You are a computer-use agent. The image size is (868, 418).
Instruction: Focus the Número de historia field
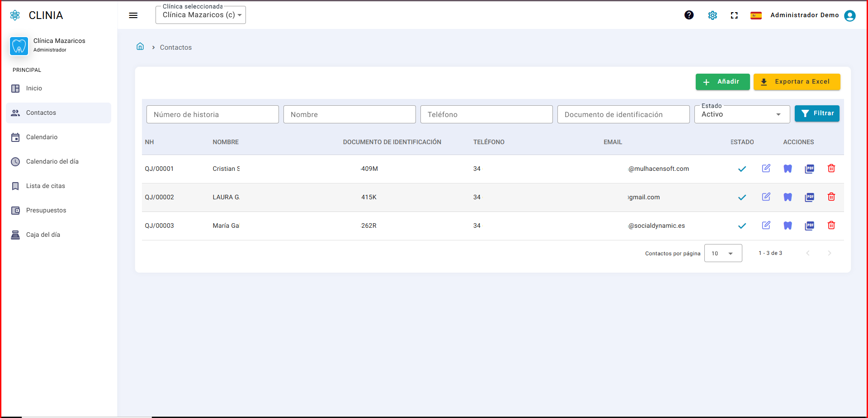pyautogui.click(x=212, y=114)
